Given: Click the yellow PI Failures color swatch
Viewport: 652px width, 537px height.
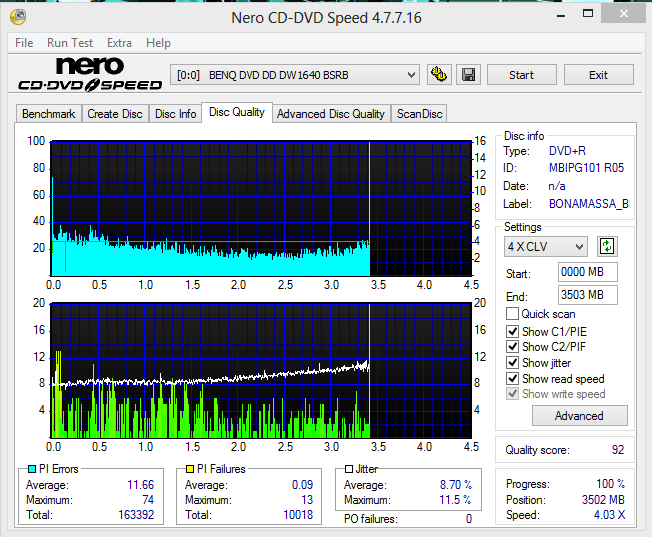Looking at the screenshot, I should click(190, 469).
